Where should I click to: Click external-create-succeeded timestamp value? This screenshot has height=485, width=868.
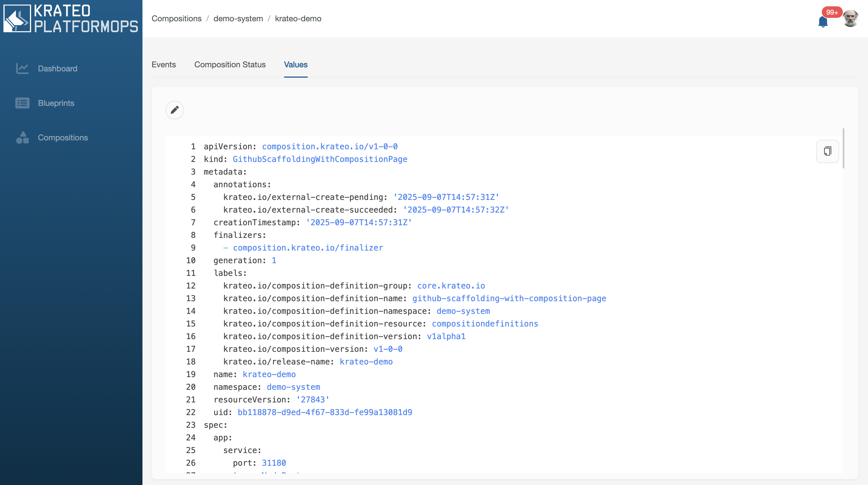click(x=456, y=210)
